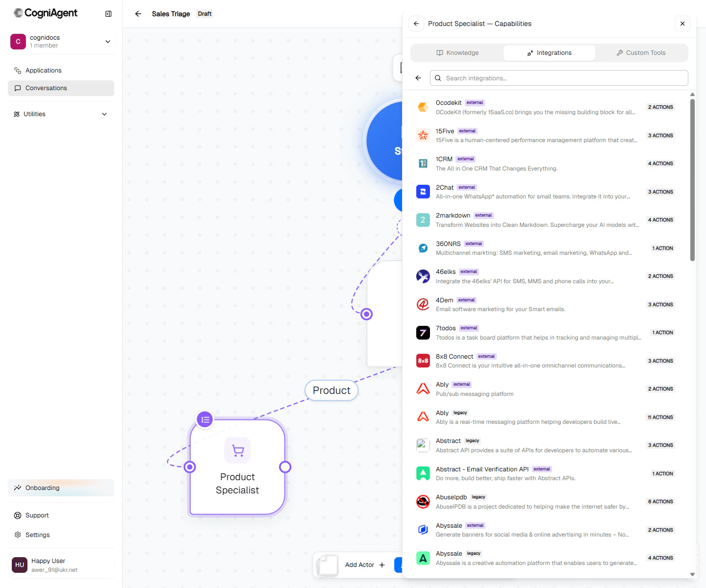Click the Add Actor button

click(365, 565)
